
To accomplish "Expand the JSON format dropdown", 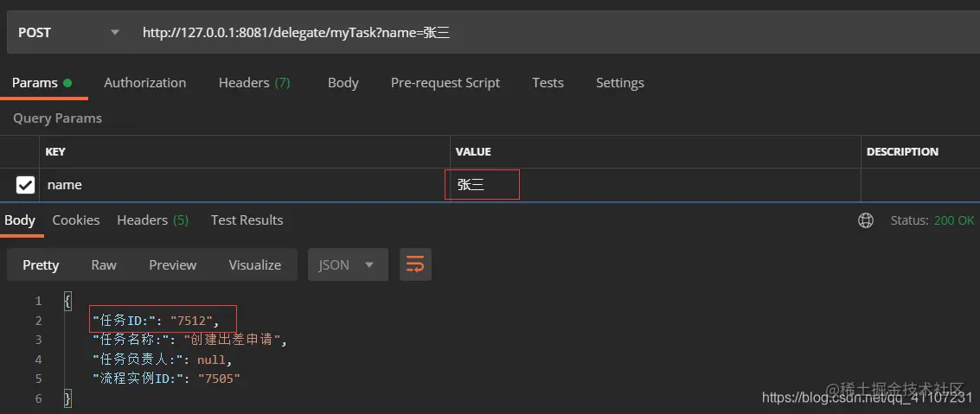I will pyautogui.click(x=348, y=264).
